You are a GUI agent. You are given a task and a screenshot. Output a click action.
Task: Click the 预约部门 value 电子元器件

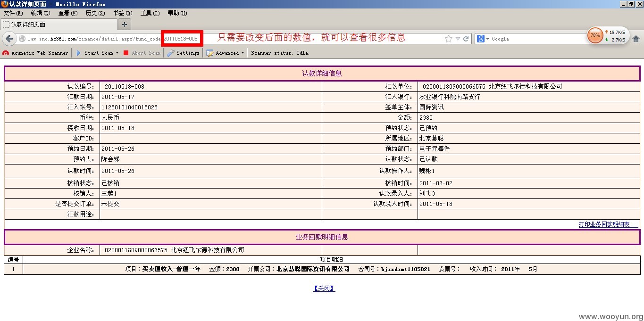[x=435, y=149]
